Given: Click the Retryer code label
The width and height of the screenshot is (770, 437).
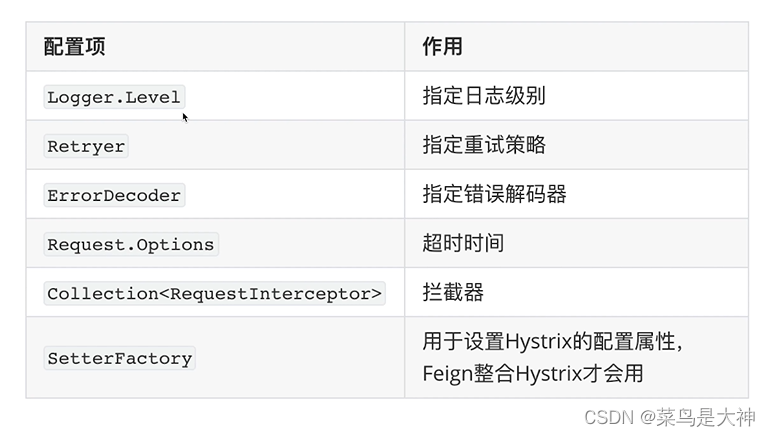Looking at the screenshot, I should coord(86,146).
